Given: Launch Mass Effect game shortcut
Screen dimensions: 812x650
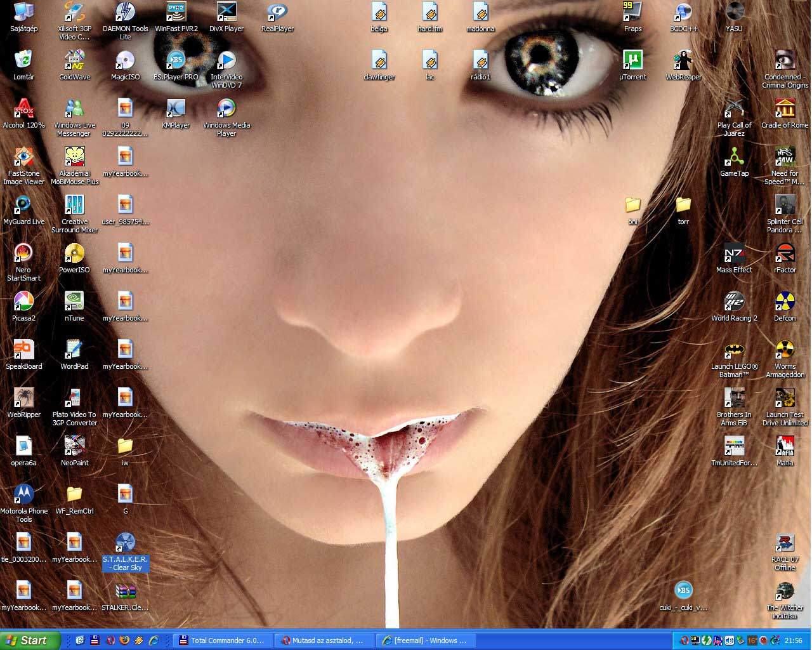Looking at the screenshot, I should pos(735,258).
